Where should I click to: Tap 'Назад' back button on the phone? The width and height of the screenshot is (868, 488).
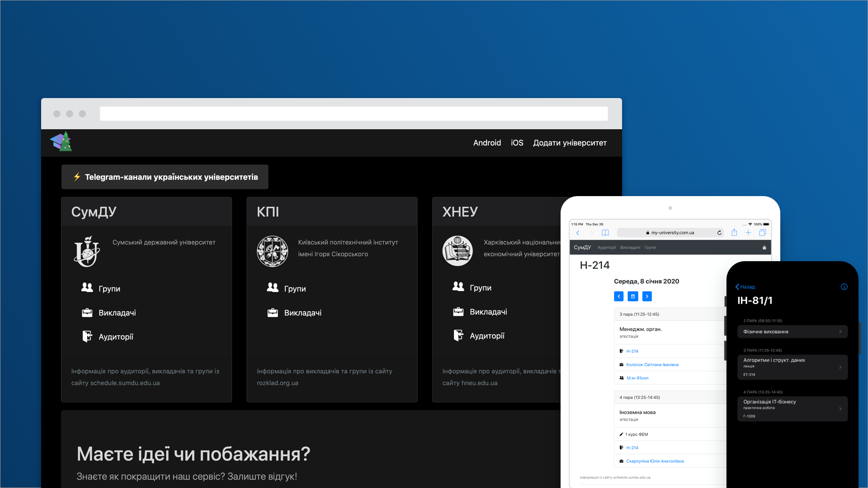click(745, 287)
